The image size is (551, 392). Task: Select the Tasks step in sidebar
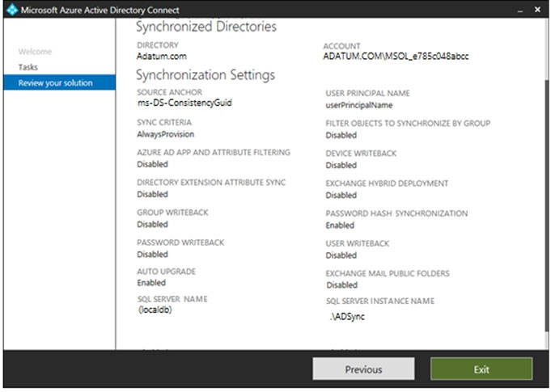[x=28, y=67]
